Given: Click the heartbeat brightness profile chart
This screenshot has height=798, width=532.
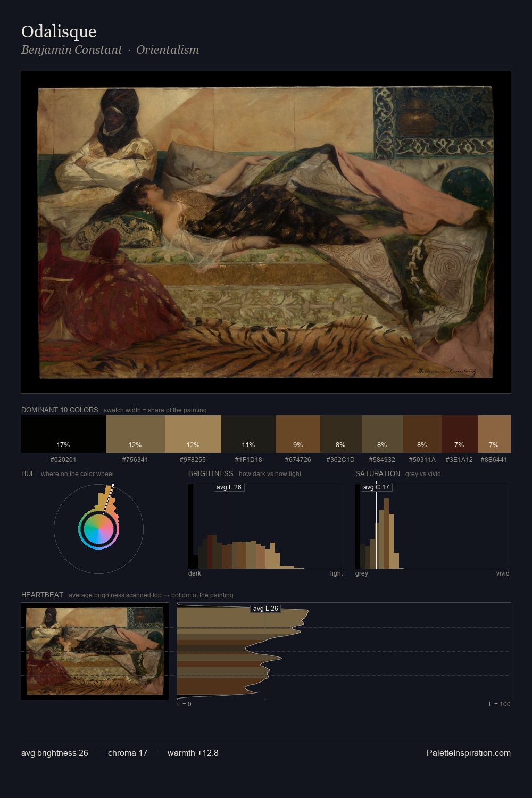Looking at the screenshot, I should point(344,651).
